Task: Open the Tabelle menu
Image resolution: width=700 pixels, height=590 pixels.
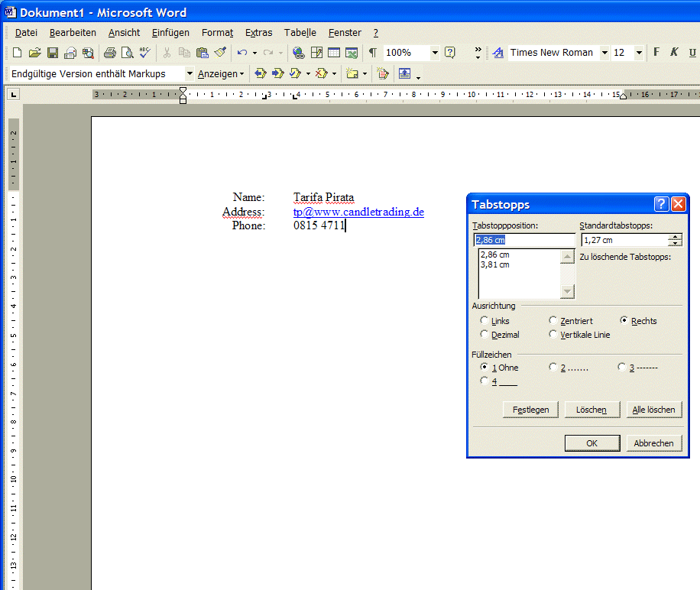Action: click(300, 33)
